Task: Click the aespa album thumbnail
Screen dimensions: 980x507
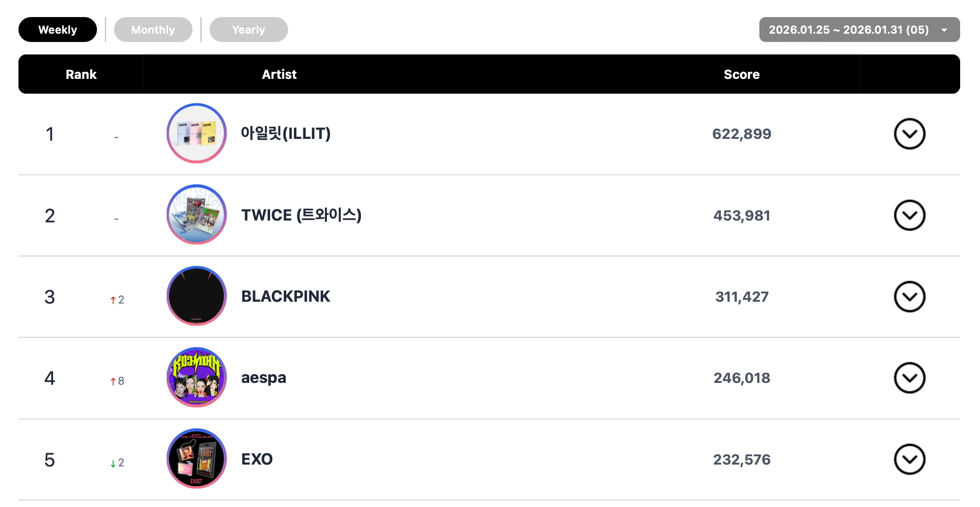Action: click(197, 377)
